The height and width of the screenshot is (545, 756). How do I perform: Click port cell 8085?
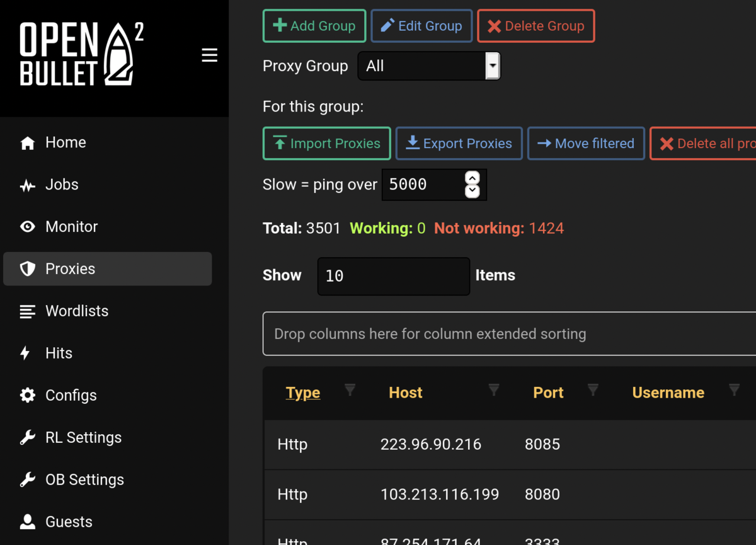point(542,444)
